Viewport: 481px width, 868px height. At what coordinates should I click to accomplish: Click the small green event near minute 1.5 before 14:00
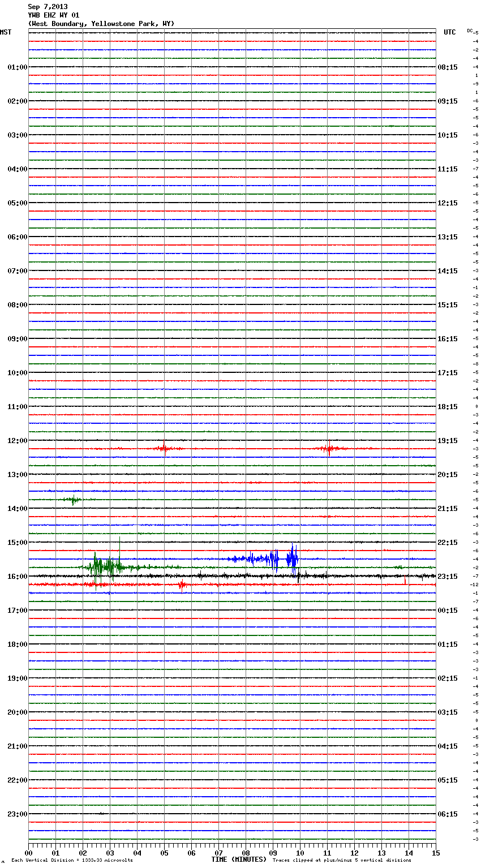pos(72,500)
